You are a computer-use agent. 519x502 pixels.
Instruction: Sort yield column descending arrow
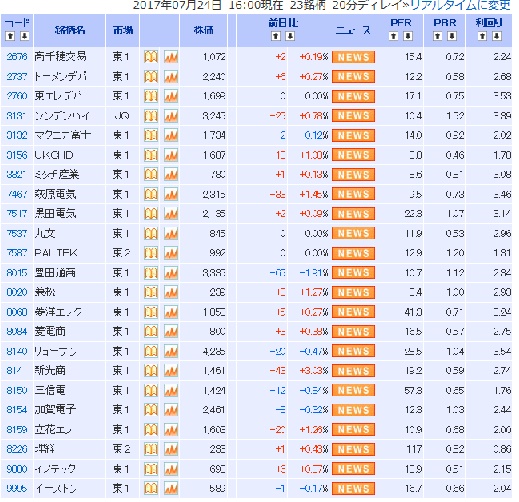coord(497,36)
